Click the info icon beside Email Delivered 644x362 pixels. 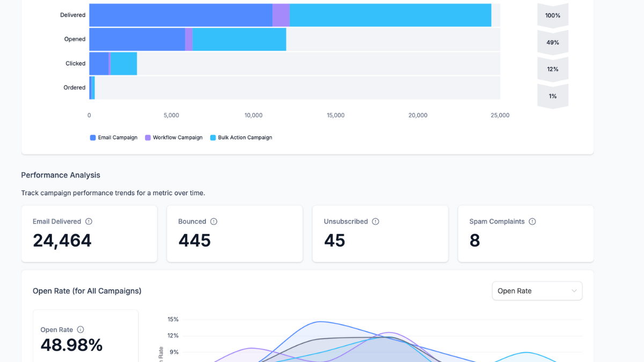pos(89,221)
